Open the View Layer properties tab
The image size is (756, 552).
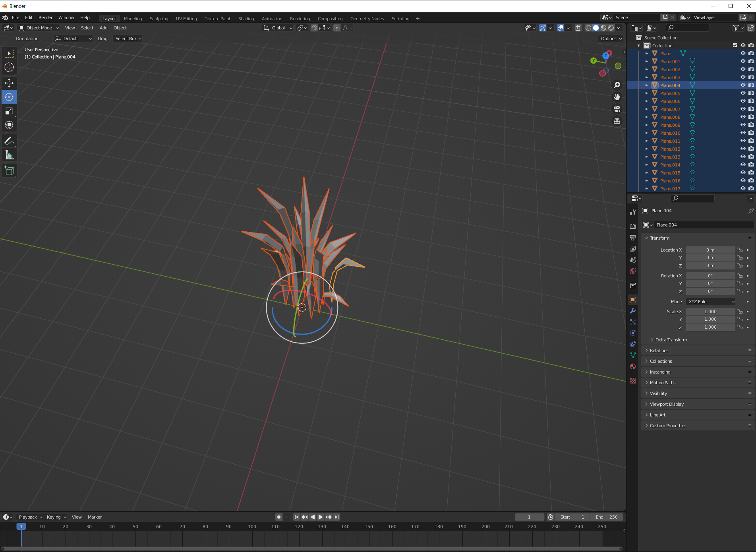coord(633,248)
